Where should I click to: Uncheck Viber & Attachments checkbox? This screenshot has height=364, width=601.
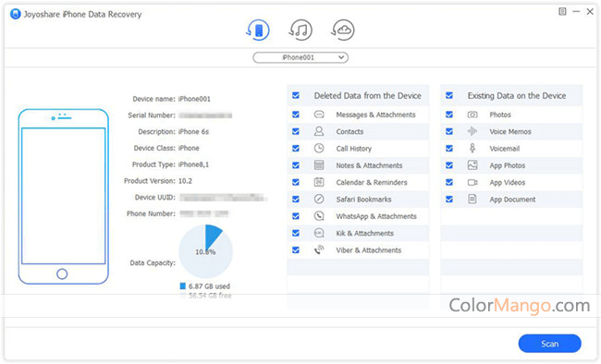coord(296,249)
